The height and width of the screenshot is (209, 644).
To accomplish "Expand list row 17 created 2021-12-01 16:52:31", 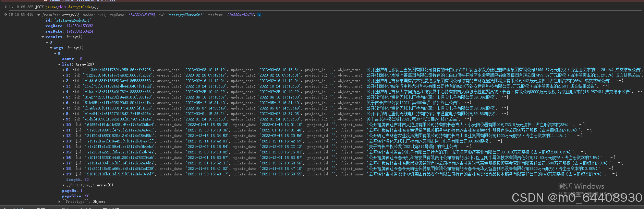I will (63, 163).
